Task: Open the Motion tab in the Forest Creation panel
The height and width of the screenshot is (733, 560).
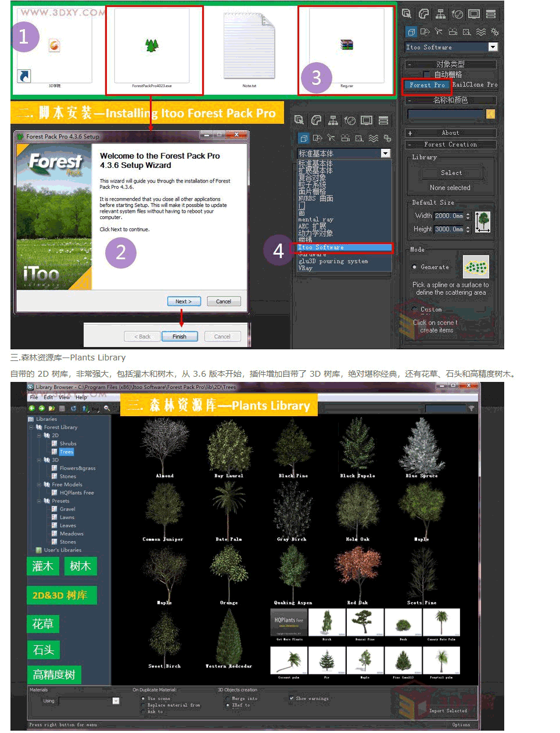Action: pos(457,13)
